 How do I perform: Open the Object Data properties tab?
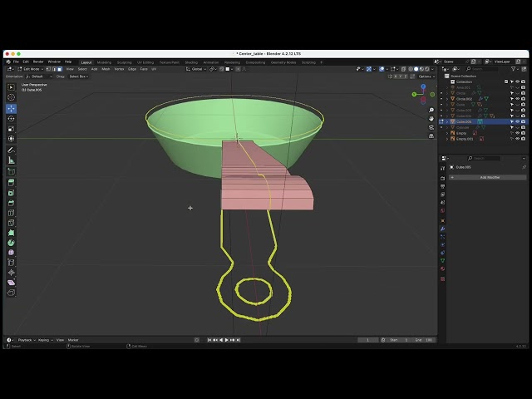coord(442,260)
